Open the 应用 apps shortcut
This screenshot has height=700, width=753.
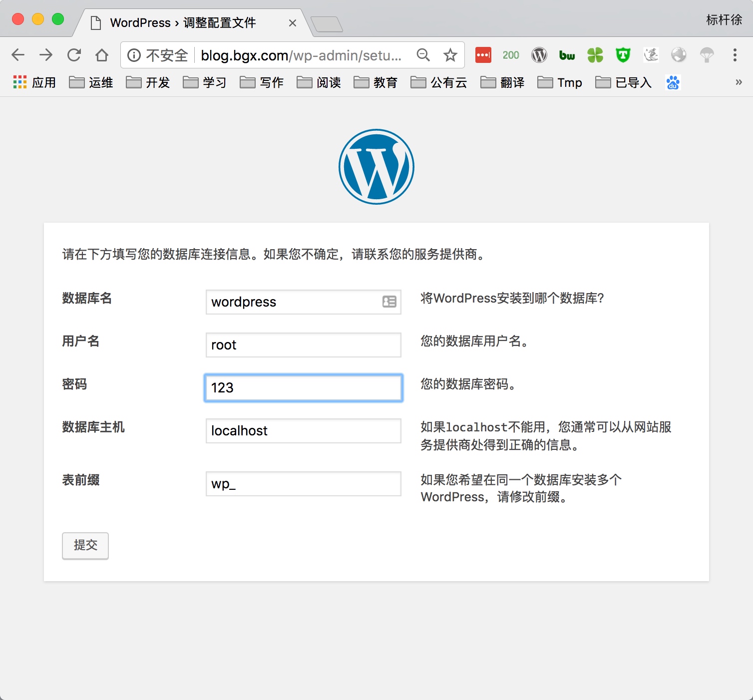[x=34, y=82]
